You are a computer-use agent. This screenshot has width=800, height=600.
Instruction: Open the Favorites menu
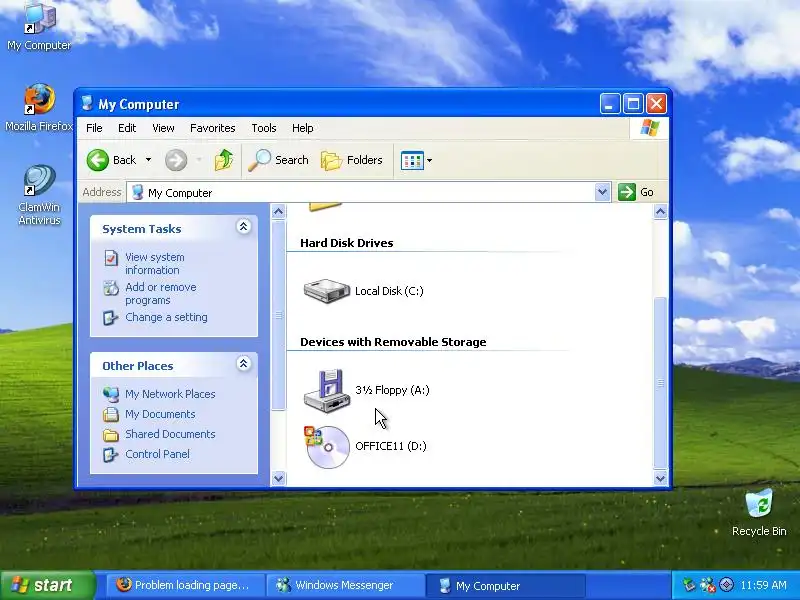pos(213,128)
